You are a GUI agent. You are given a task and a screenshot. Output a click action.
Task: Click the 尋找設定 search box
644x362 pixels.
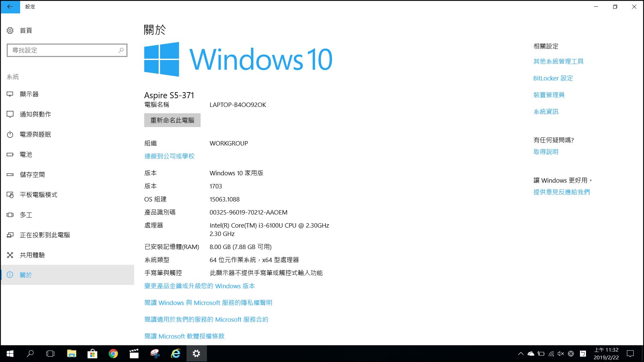tap(67, 50)
